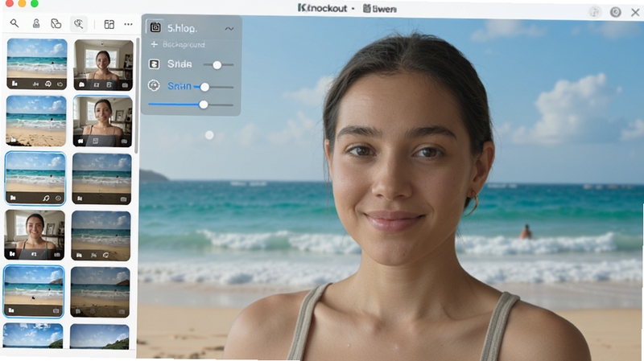The height and width of the screenshot is (361, 644).
Task: Select the second woman-in-room thumbnail, blue top edge
Action: pos(103,121)
